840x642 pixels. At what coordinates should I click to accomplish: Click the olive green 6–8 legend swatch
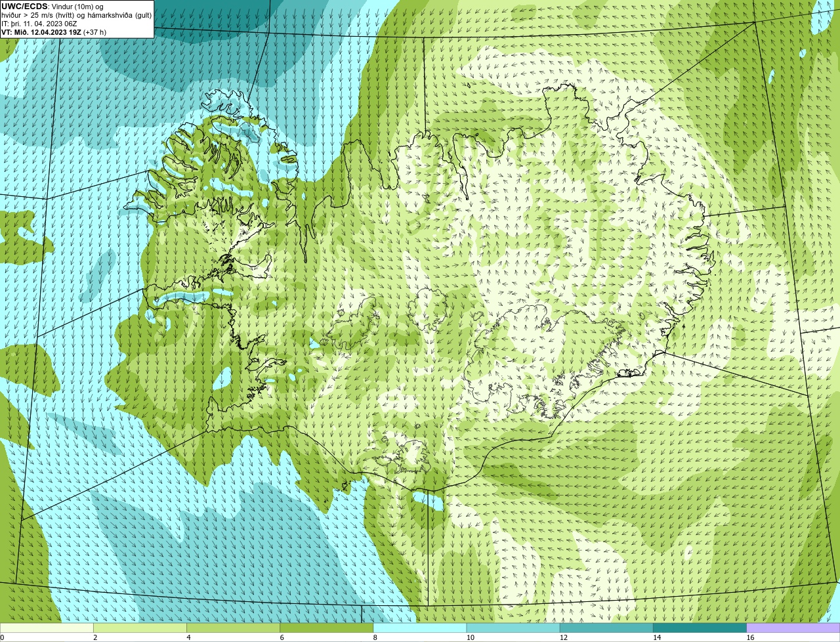326,628
